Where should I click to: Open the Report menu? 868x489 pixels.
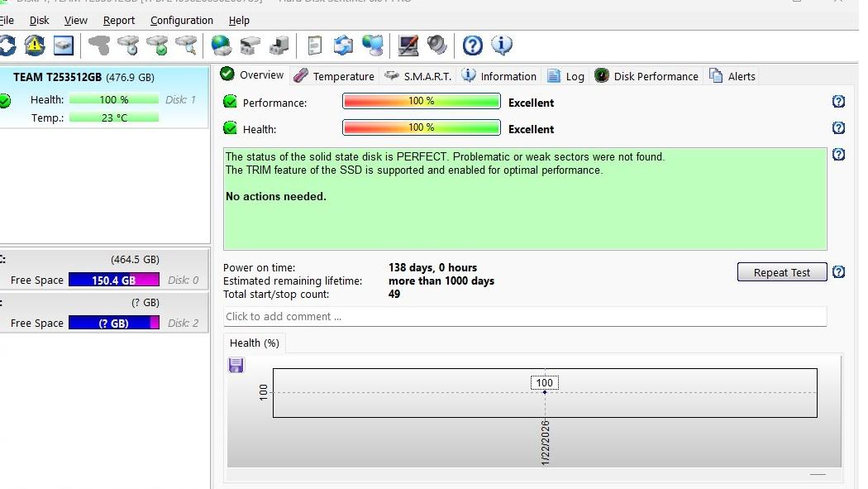pos(119,20)
